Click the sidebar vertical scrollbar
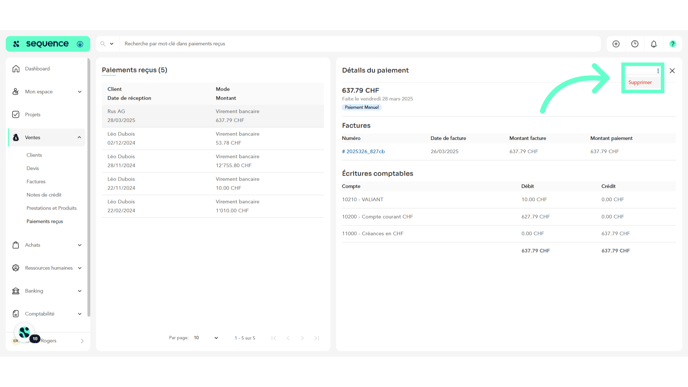The image size is (688, 387). click(89, 188)
